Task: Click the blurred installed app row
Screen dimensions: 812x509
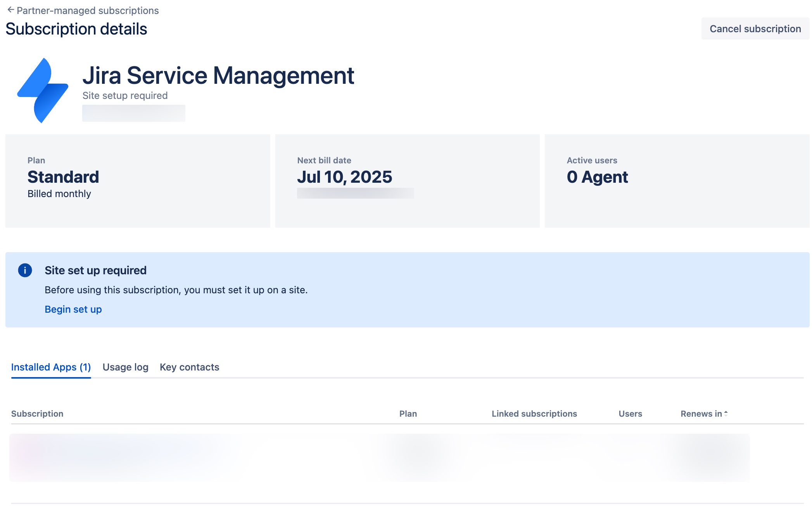Action: point(380,458)
